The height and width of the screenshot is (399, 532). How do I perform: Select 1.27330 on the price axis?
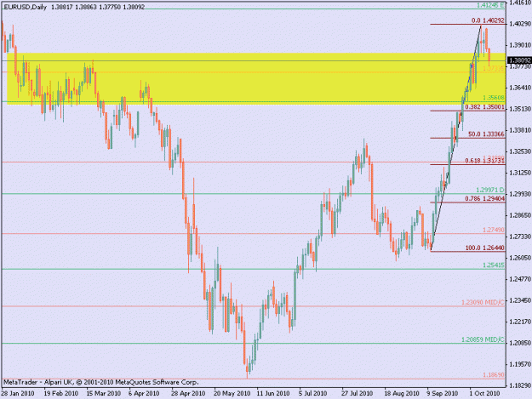520,237
